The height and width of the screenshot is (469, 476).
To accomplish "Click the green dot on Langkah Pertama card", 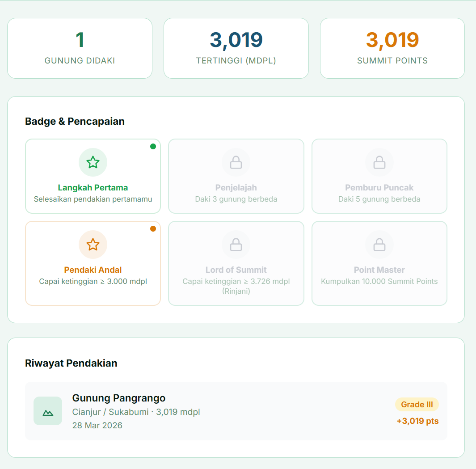I will pyautogui.click(x=153, y=146).
